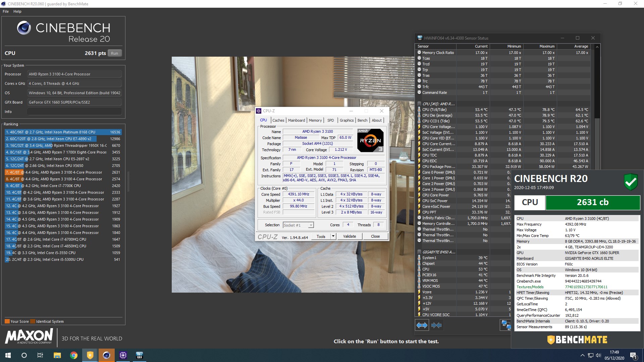Open the notification center icon

tap(633, 355)
